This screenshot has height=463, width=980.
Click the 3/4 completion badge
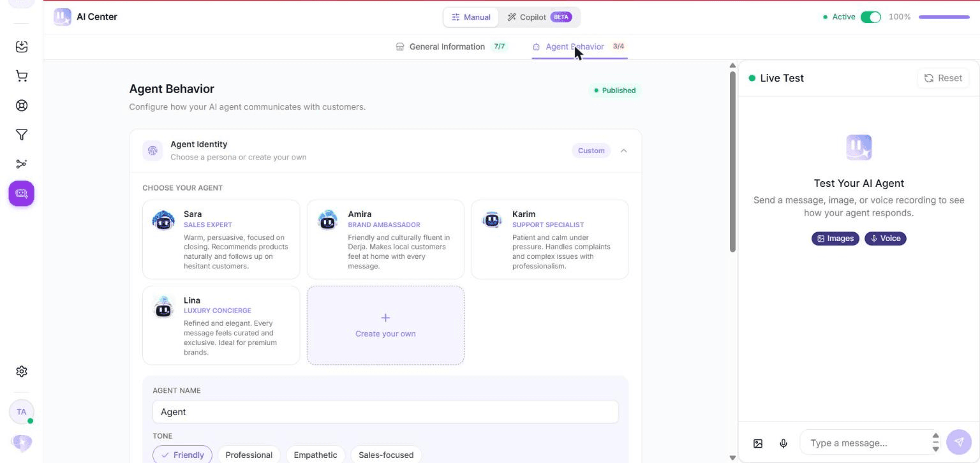tap(618, 47)
